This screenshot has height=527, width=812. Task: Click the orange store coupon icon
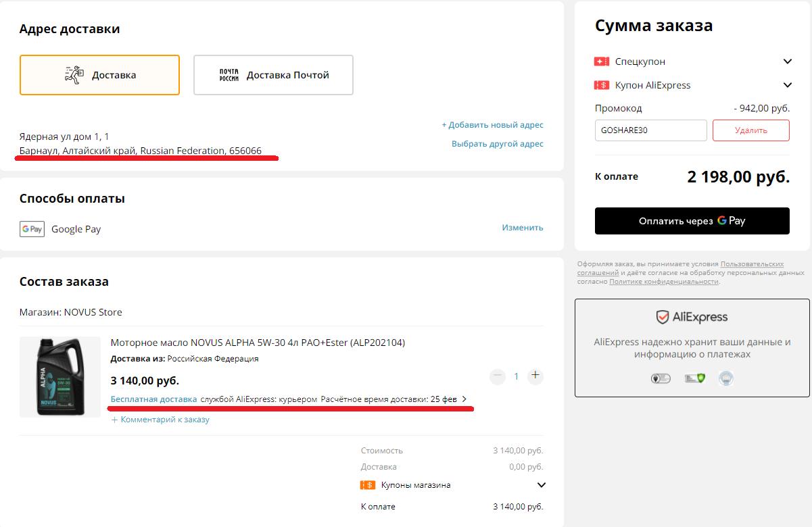[x=368, y=485]
